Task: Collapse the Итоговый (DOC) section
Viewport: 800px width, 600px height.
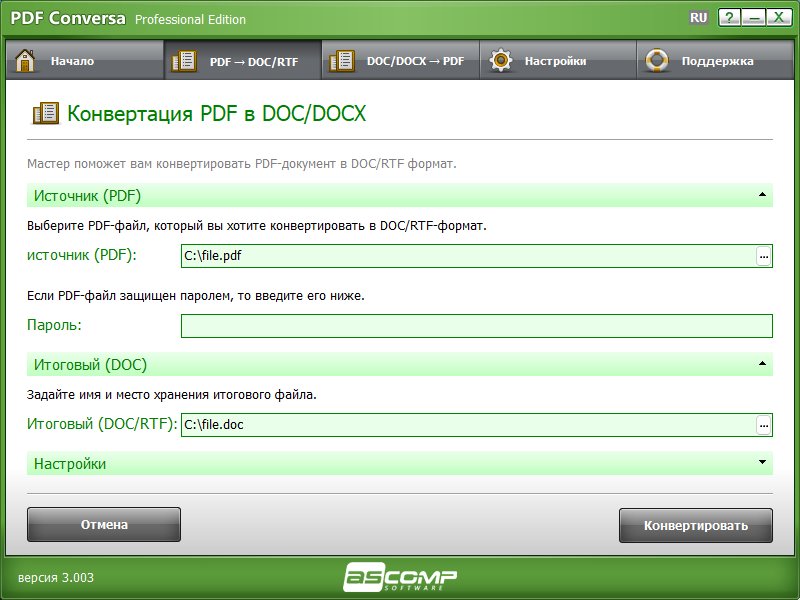Action: pyautogui.click(x=762, y=363)
